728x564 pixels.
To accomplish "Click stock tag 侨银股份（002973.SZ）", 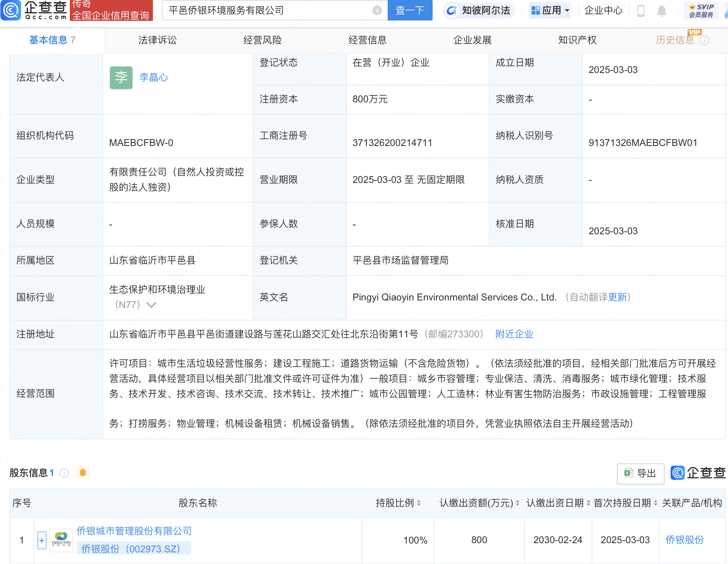I will click(134, 549).
